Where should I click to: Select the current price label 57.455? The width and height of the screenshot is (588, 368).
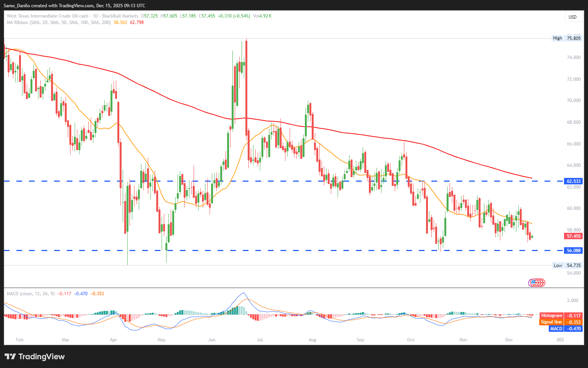[x=574, y=236]
